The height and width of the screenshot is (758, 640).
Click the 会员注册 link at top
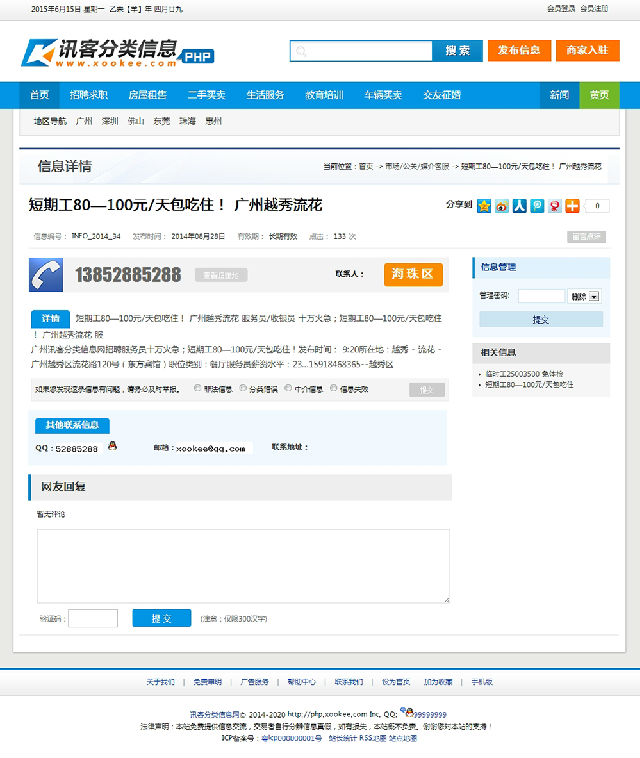click(x=594, y=9)
